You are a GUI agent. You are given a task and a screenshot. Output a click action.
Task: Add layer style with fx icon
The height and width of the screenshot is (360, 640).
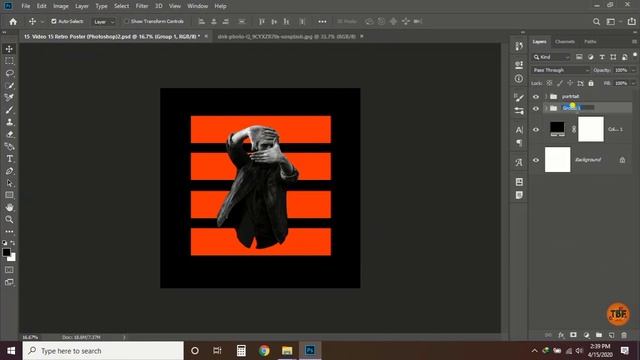[561, 335]
